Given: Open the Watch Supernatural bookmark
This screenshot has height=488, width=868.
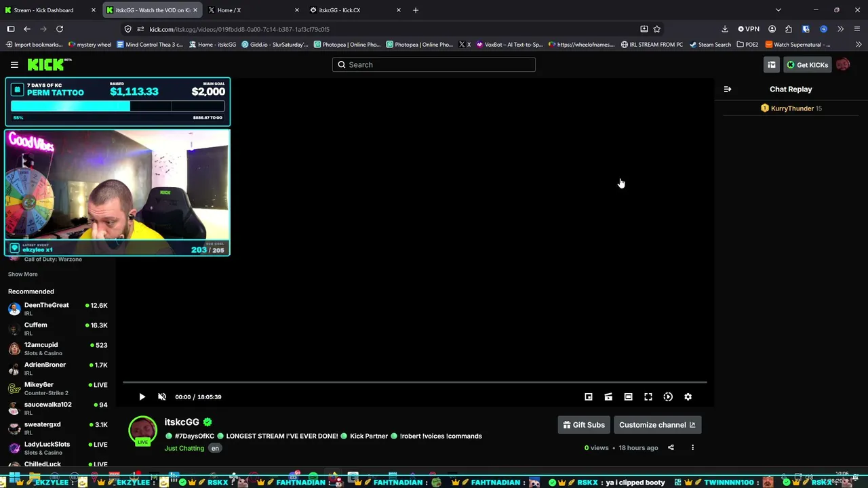Looking at the screenshot, I should click(797, 45).
